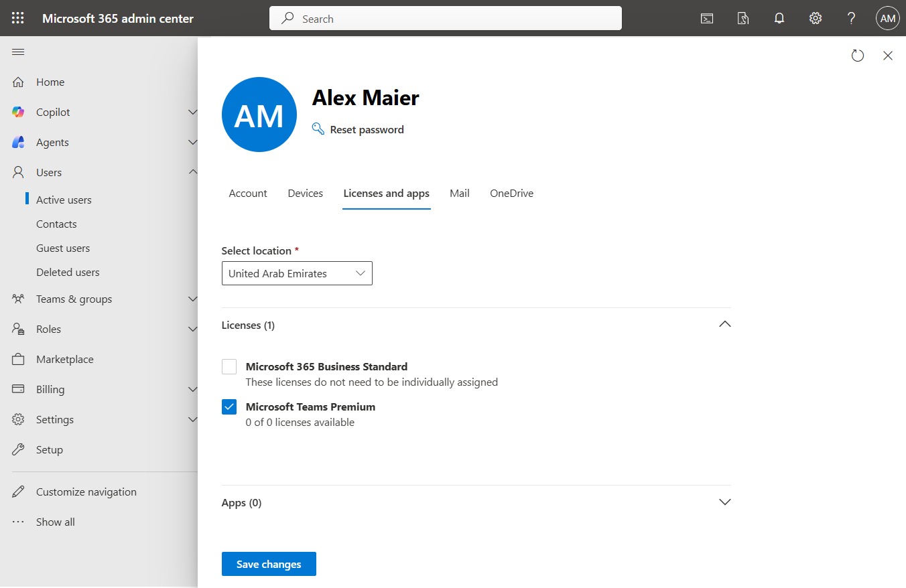Viewport: 906px width, 588px height.
Task: Close the Alex Maier details panel
Action: (888, 56)
